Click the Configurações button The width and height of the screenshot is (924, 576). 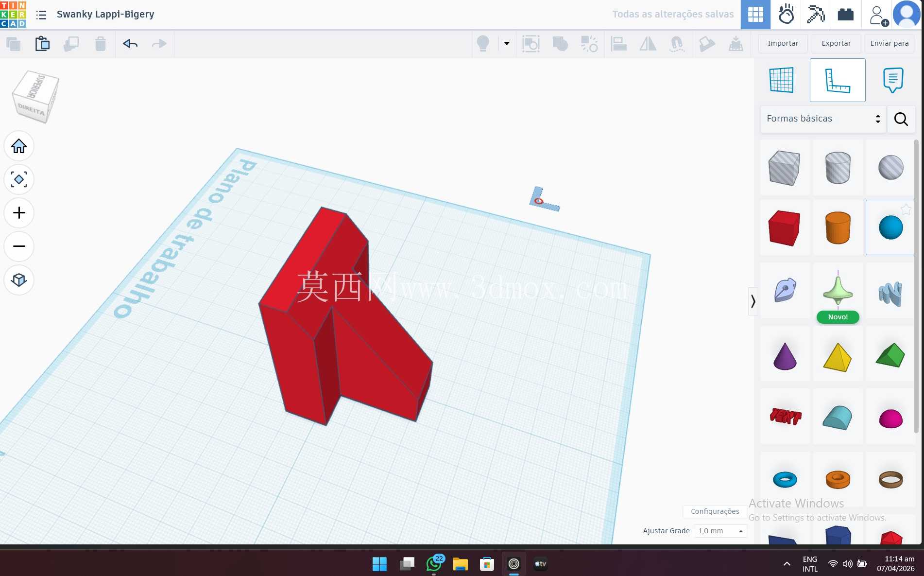(715, 511)
